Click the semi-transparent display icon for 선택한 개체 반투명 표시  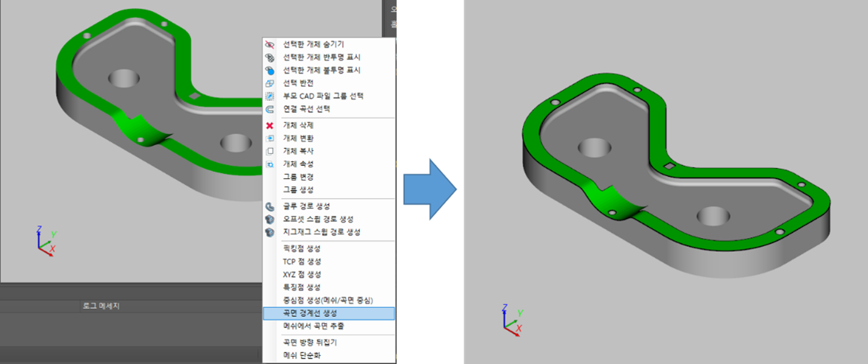[269, 57]
